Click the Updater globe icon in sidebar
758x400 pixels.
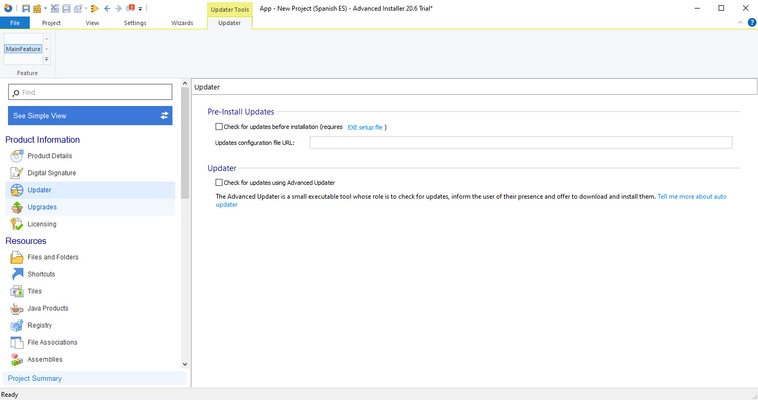click(x=17, y=190)
